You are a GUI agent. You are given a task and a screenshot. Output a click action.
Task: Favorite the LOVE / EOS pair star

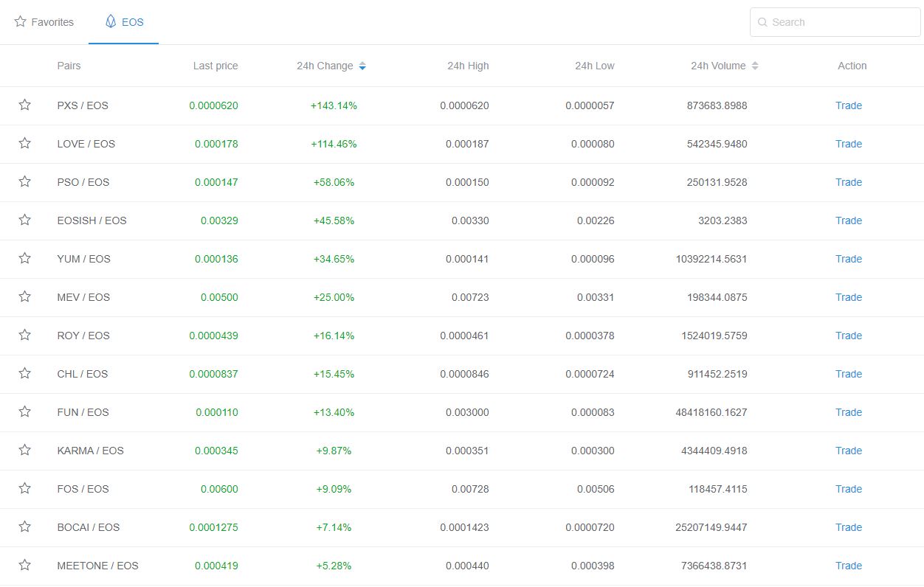pos(24,143)
